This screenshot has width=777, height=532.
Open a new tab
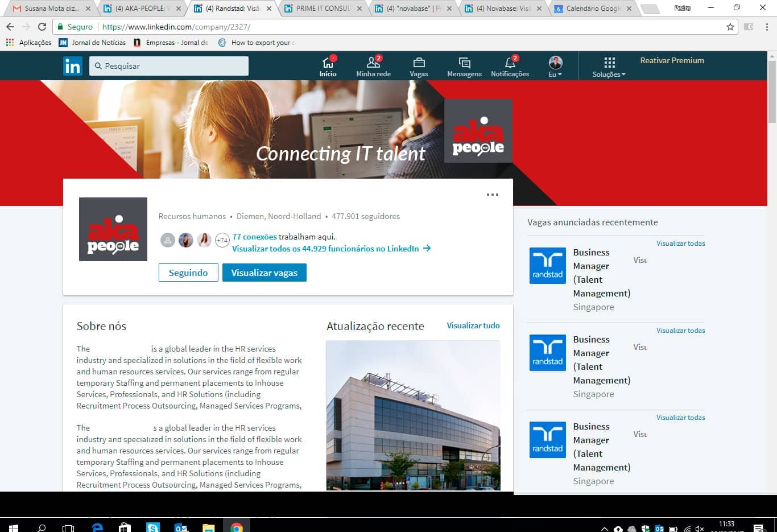click(x=650, y=9)
